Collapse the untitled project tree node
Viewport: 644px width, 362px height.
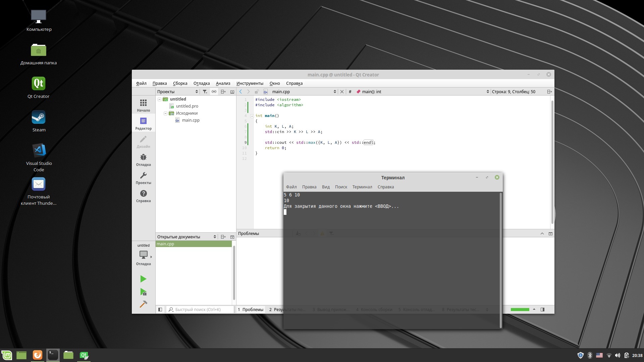[159, 99]
